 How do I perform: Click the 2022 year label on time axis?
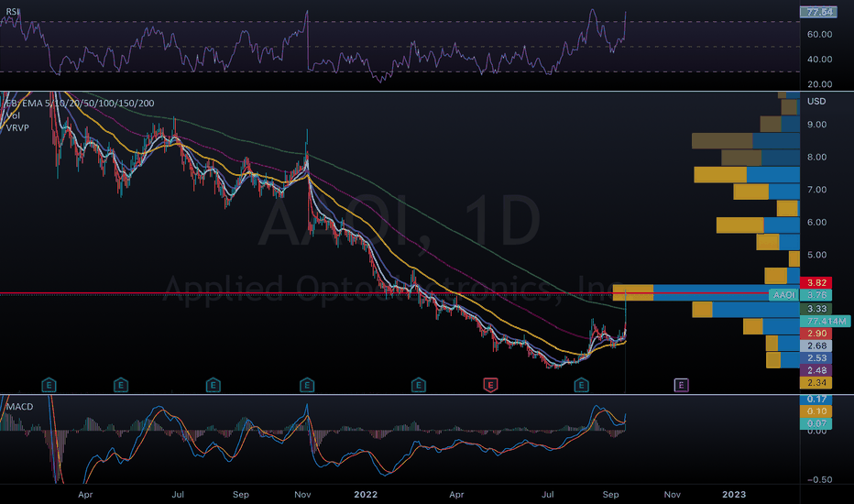(366, 494)
